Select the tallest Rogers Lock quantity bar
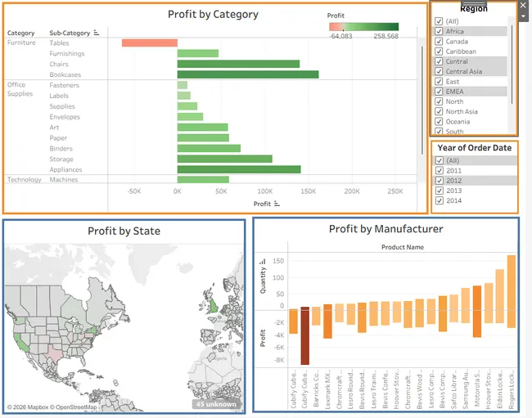 (512, 283)
